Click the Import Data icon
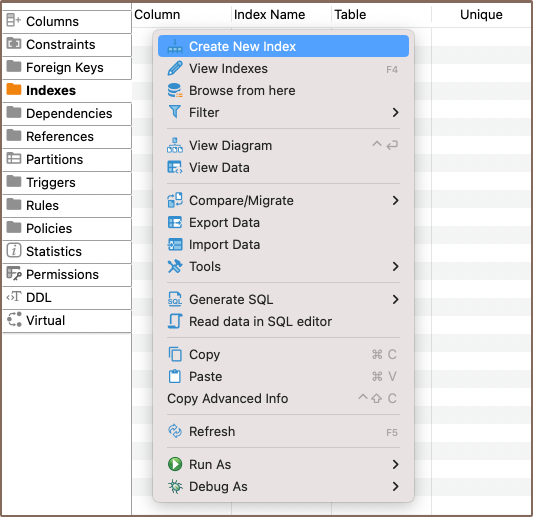This screenshot has width=533, height=517. (175, 244)
